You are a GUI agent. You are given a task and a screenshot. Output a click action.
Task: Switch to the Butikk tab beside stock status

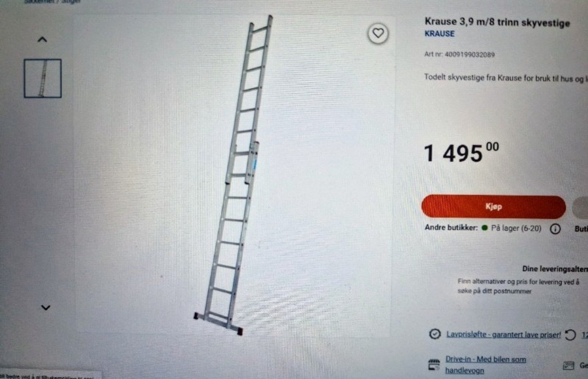[x=581, y=229]
